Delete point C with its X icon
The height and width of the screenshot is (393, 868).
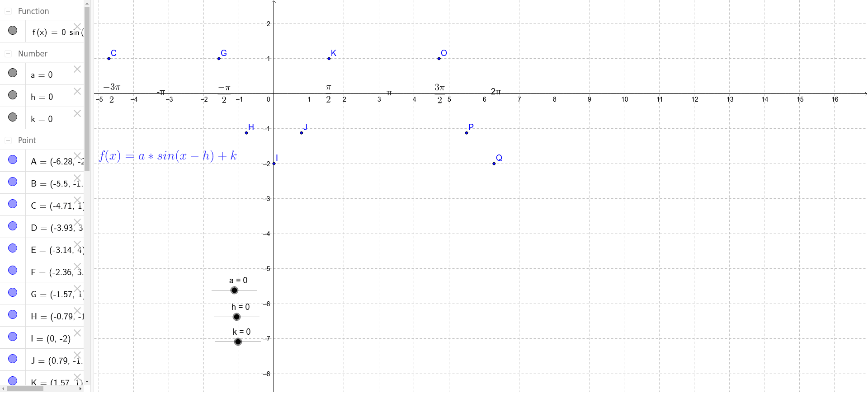coord(77,200)
